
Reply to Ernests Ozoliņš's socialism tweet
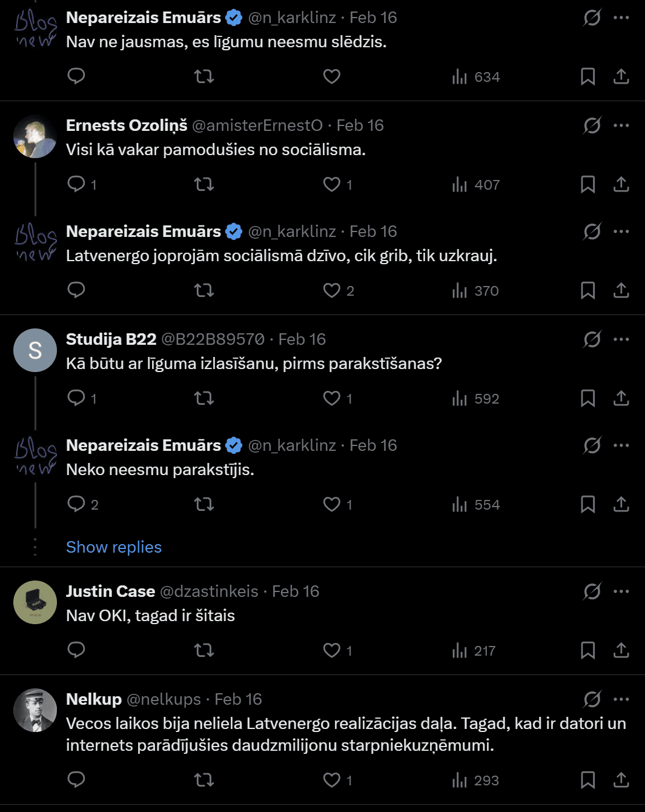tap(76, 184)
